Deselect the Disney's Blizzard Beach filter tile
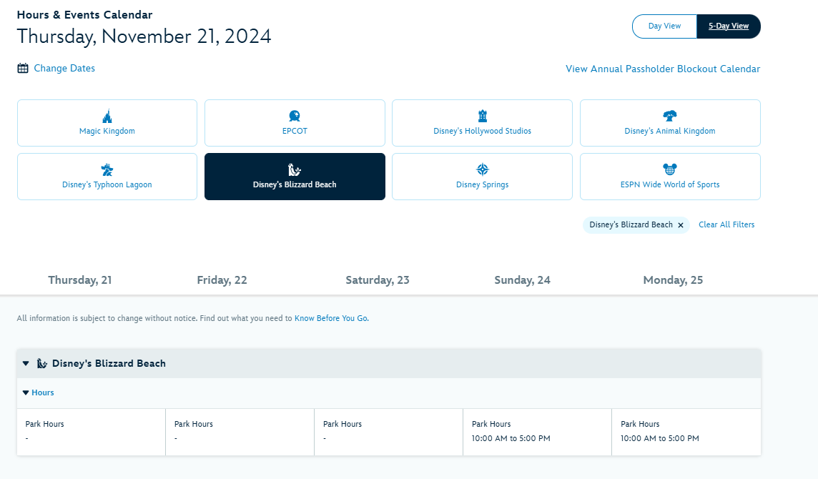This screenshot has width=818, height=504. click(295, 177)
